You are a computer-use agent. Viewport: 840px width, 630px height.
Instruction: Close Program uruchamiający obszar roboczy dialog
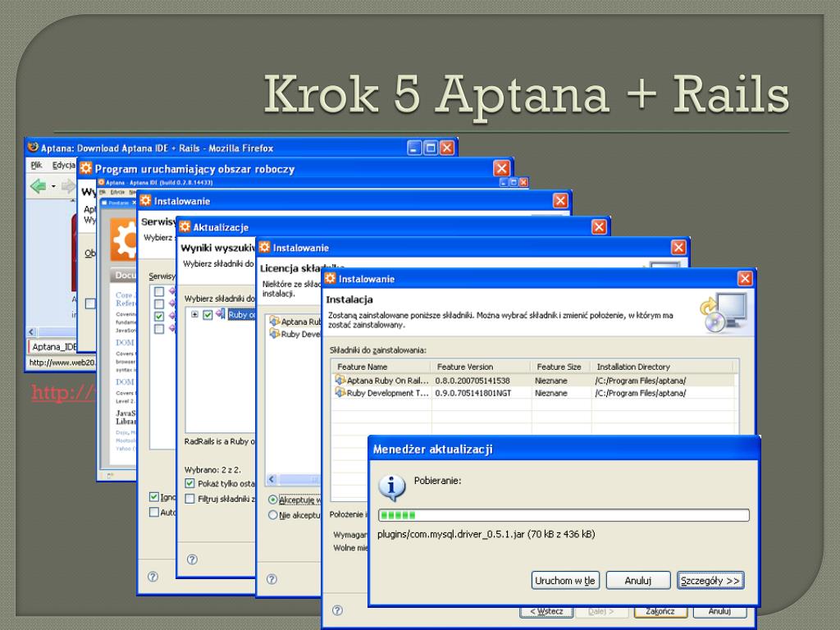[x=501, y=169]
